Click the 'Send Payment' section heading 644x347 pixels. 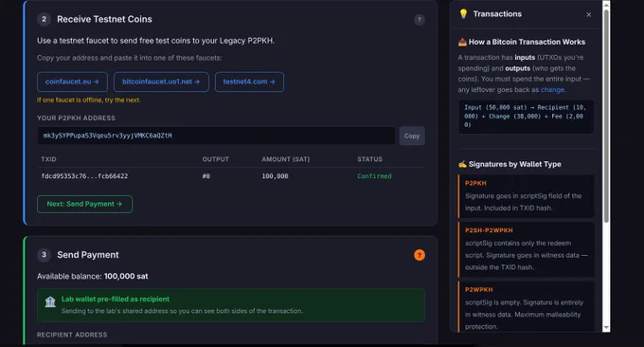point(87,255)
